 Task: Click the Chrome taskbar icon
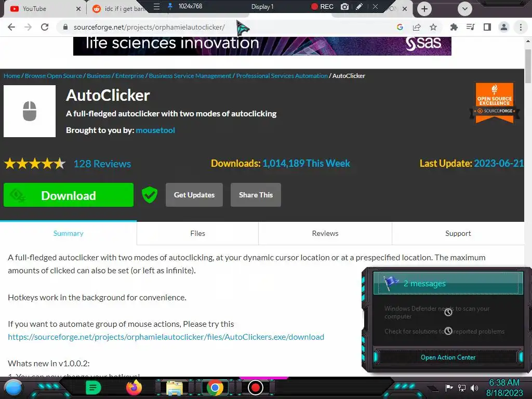click(215, 388)
